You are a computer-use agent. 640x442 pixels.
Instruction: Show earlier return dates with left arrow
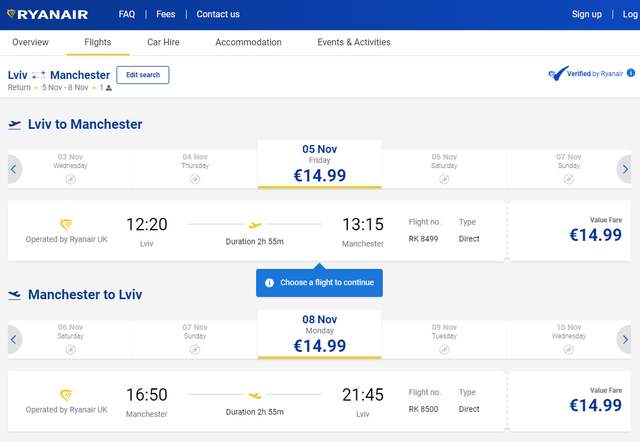pyautogui.click(x=14, y=340)
